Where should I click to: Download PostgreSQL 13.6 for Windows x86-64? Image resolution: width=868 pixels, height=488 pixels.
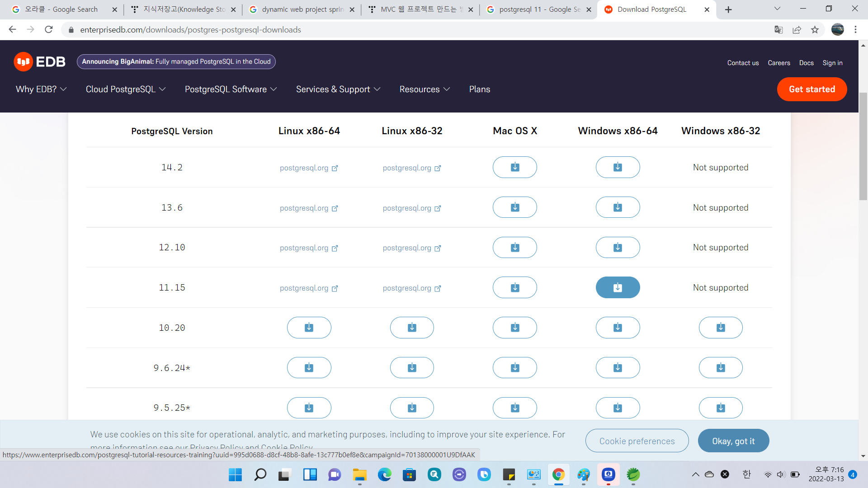coord(618,207)
